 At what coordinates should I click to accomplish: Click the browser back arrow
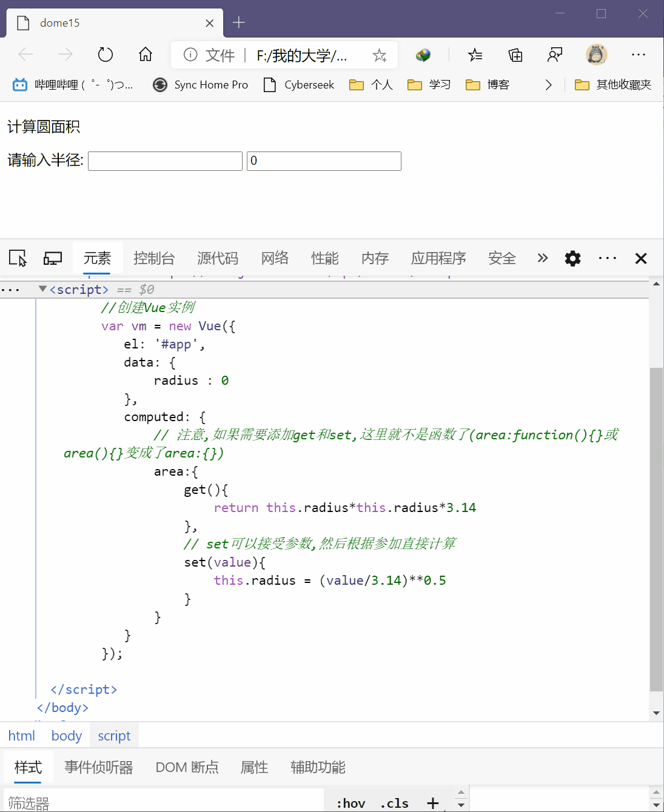pyautogui.click(x=25, y=55)
